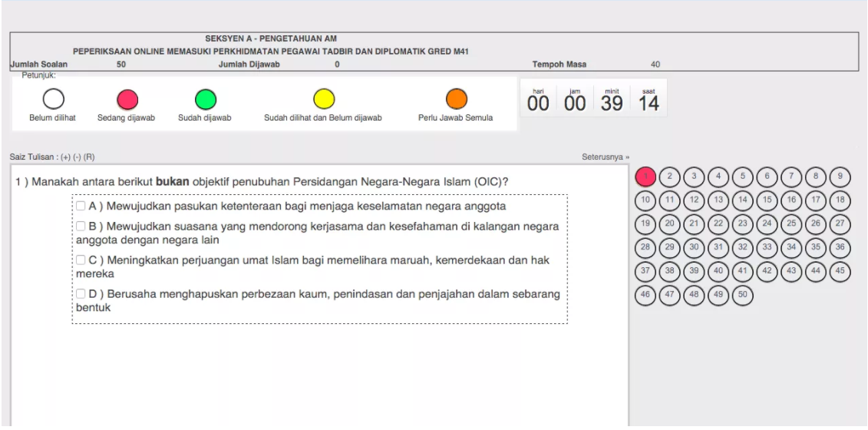
Task: Jump to question 9
Action: [x=840, y=177]
